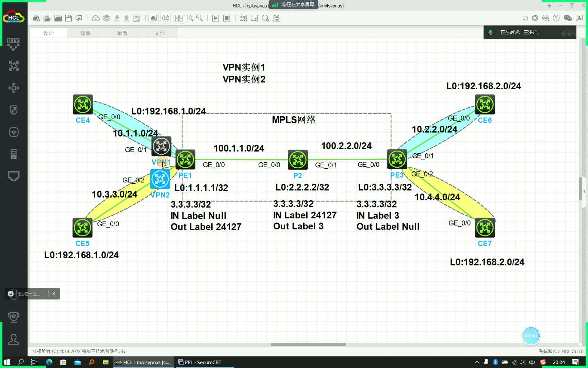This screenshot has height=368, width=588.
Task: Click the trophy icon in sidebar
Action: pos(14,317)
